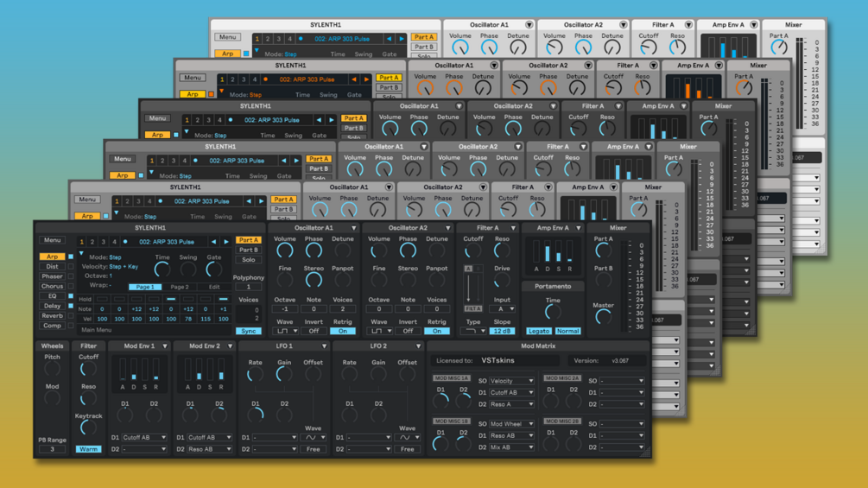The width and height of the screenshot is (868, 488).
Task: Click Oscillator A1 Volume knob, rearmost white window
Action: 460,48
